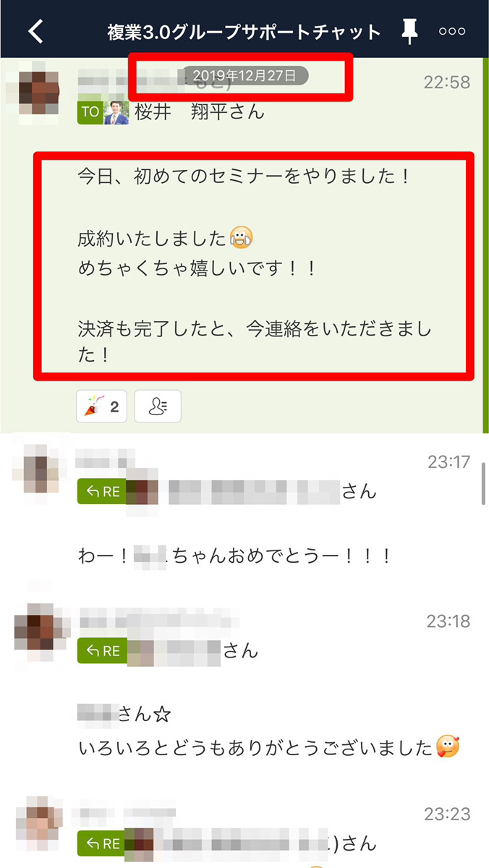This screenshot has height=868, width=489.
Task: Open the reaction members list icon
Action: pyautogui.click(x=157, y=407)
